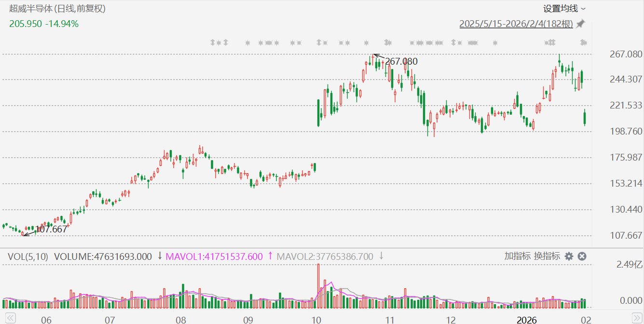The height and width of the screenshot is (324, 644).
Task: Click the MAVOL1:41751537.600 value
Action: pos(214,256)
